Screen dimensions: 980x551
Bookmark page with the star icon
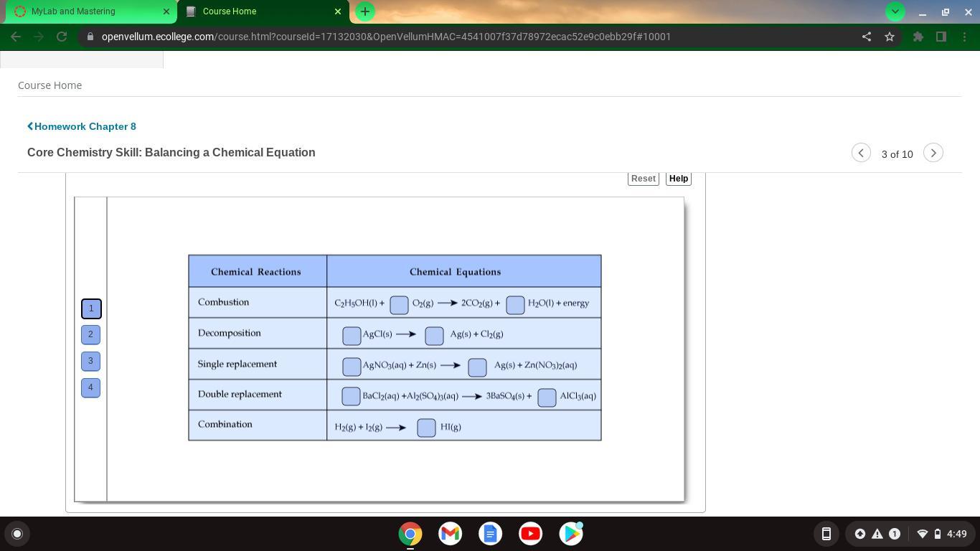click(890, 37)
